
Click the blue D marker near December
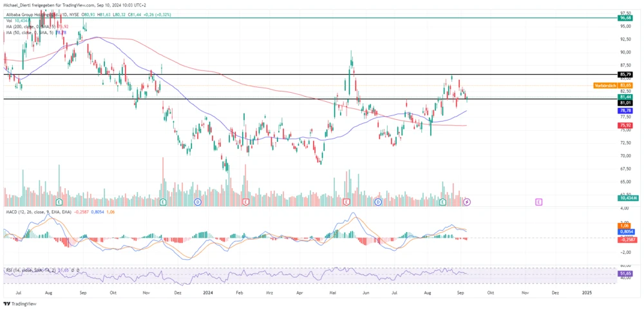(x=197, y=202)
